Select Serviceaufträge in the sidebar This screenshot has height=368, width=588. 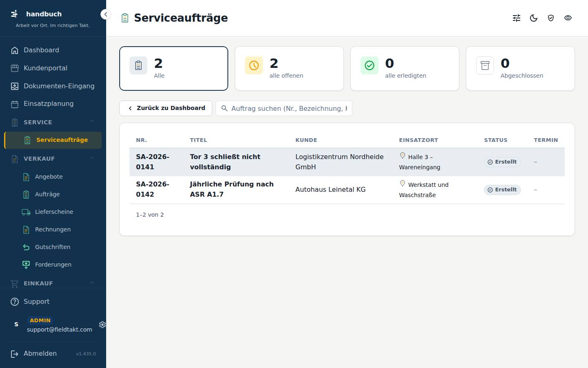point(53,140)
